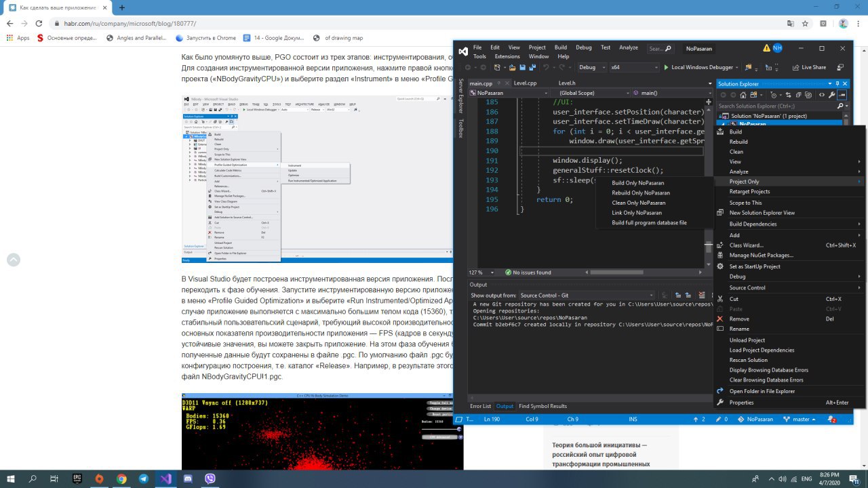This screenshot has height=488, width=868.
Task: Click the Discord icon in Windows taskbar
Action: pos(188,479)
